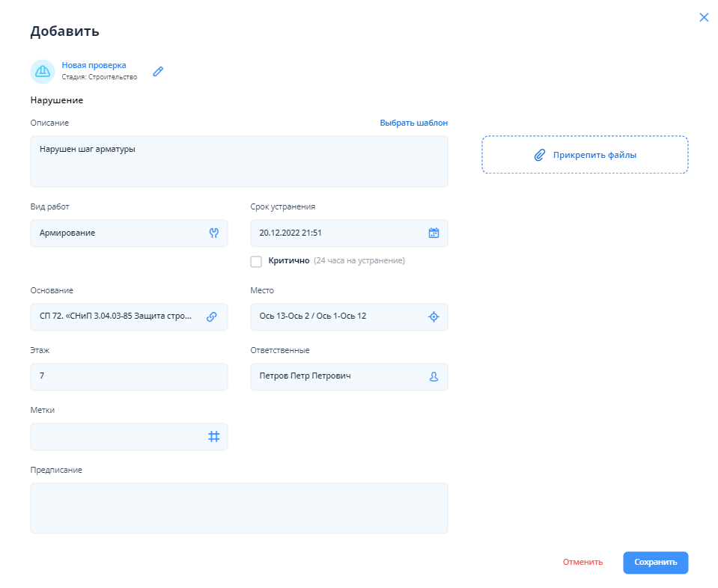Click the link icon in Основание field
The height and width of the screenshot is (588, 718).
212,316
